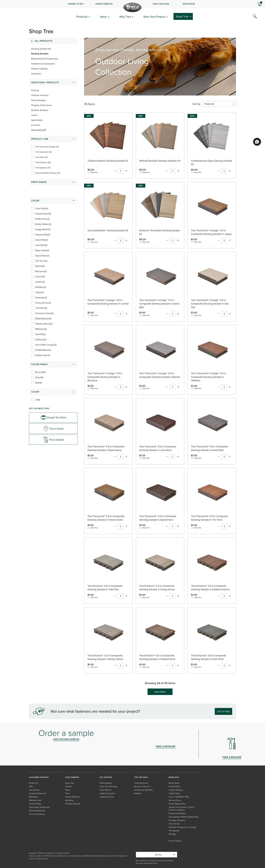Open the Timeless Browns kit thumbnail
Image resolution: width=265 pixels, height=868 pixels.
(108, 136)
